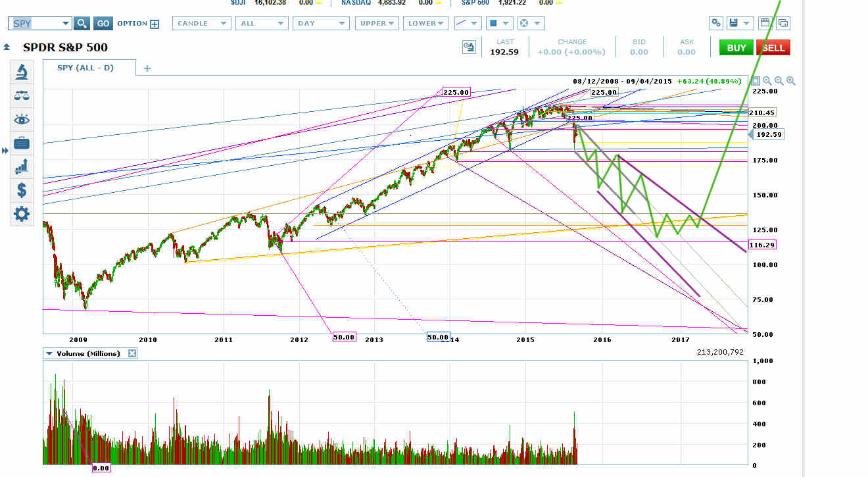The width and height of the screenshot is (868, 477).
Task: Open the delete drawings dropdown arrow
Action: coord(538,24)
